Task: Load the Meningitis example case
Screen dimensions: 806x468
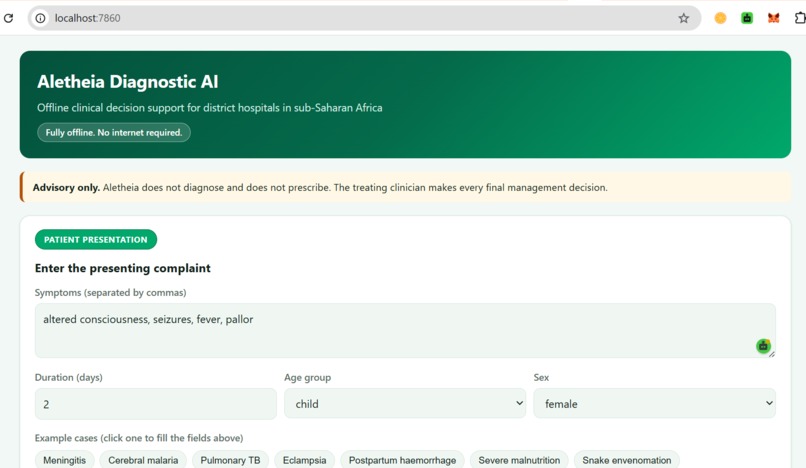Action: [64, 460]
